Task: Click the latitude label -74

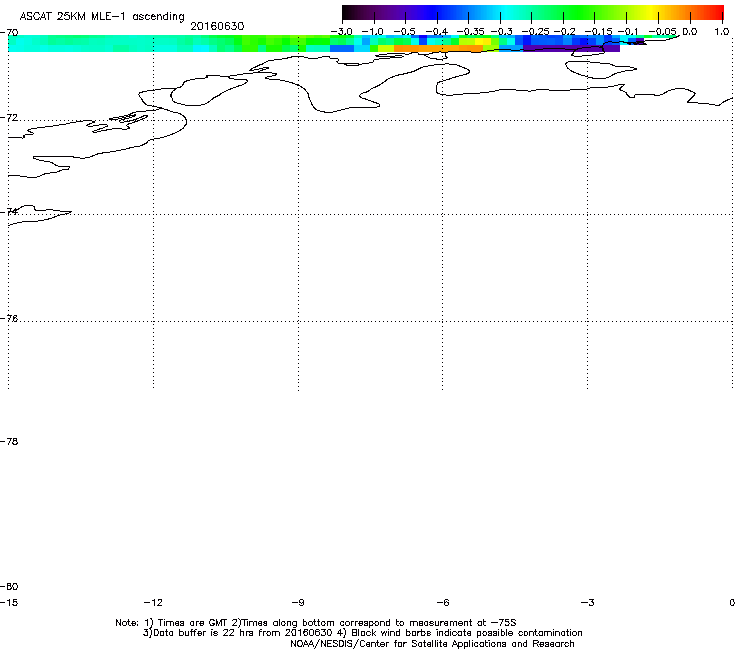Action: pyautogui.click(x=9, y=211)
